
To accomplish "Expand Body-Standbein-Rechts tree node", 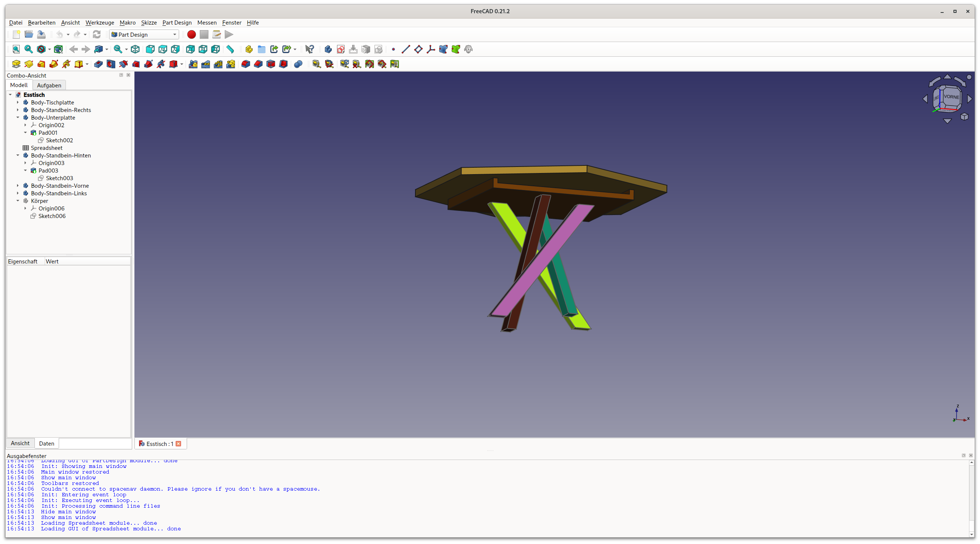I will coord(17,110).
